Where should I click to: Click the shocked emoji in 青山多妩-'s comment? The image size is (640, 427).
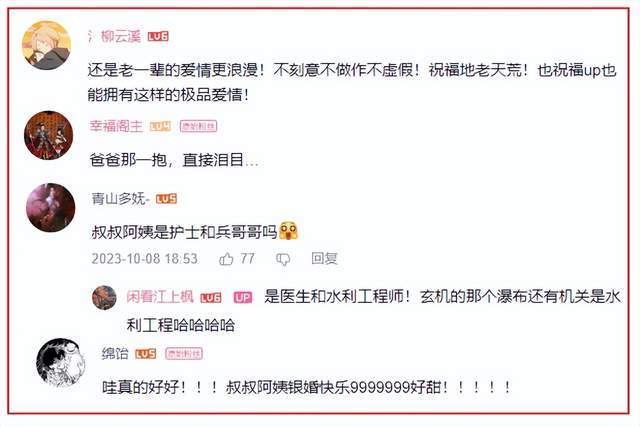[288, 231]
